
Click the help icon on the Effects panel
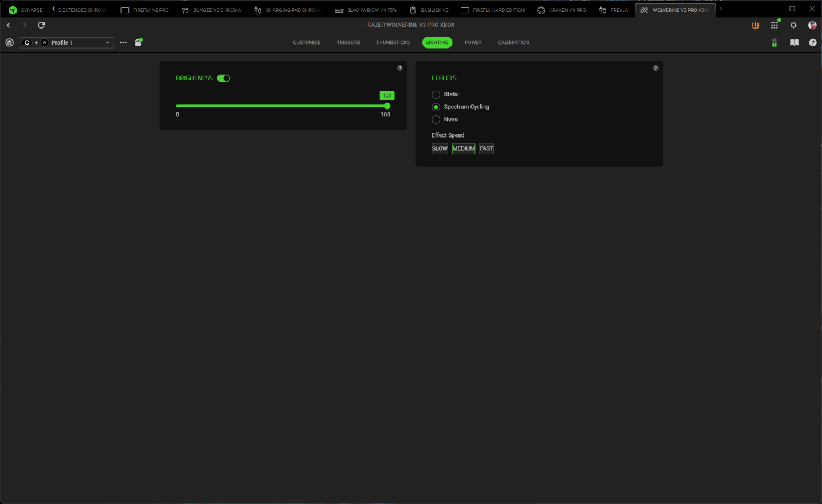pyautogui.click(x=656, y=68)
